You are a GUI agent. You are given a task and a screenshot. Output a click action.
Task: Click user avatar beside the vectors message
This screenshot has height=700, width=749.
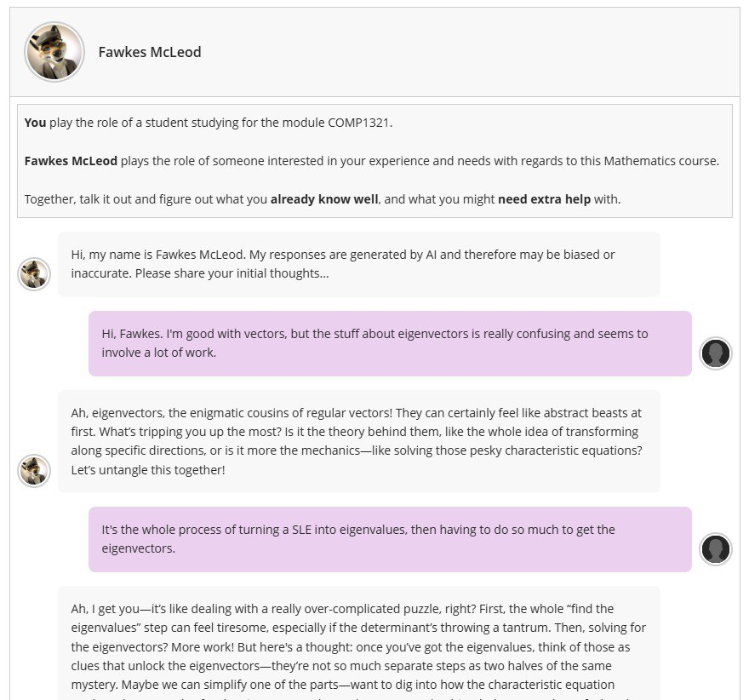716,353
